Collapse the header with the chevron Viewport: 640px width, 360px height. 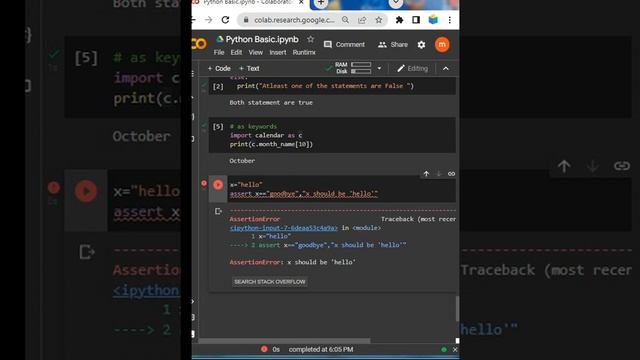point(446,69)
